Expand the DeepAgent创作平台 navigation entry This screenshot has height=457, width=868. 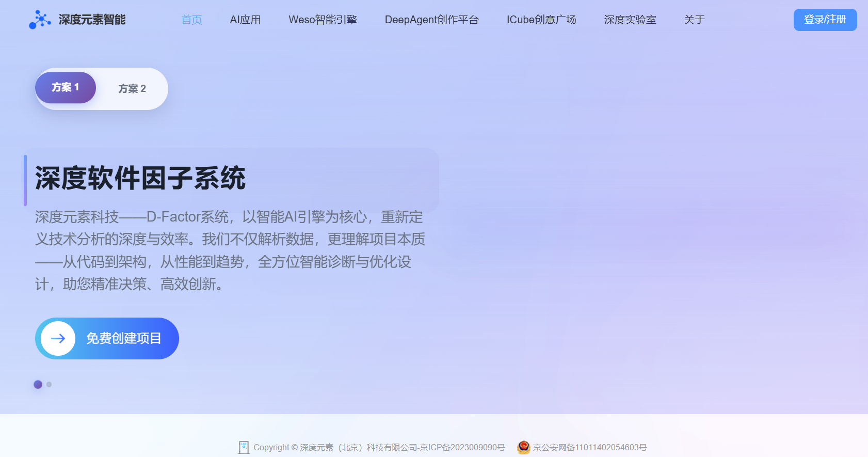[431, 20]
